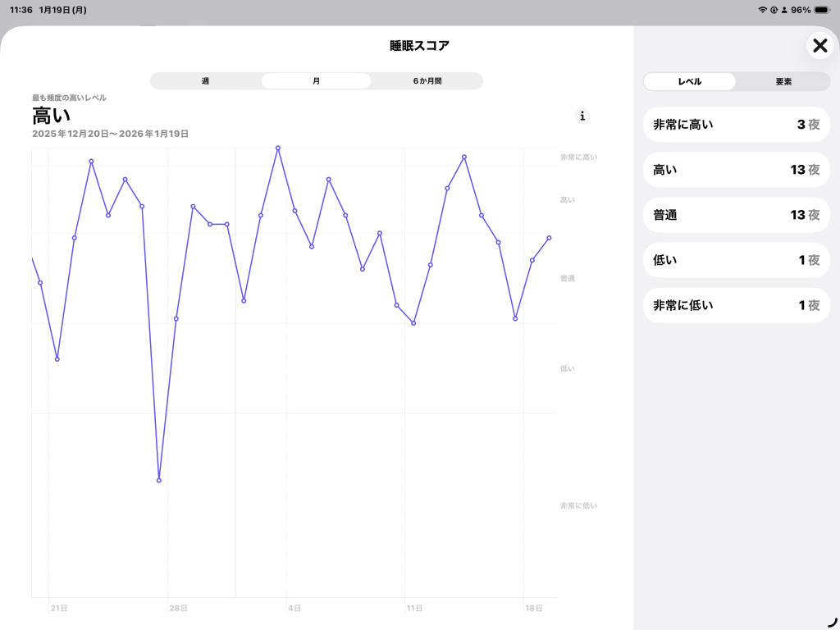Open the 非常に高い 3夜 row
840x630 pixels.
736,125
